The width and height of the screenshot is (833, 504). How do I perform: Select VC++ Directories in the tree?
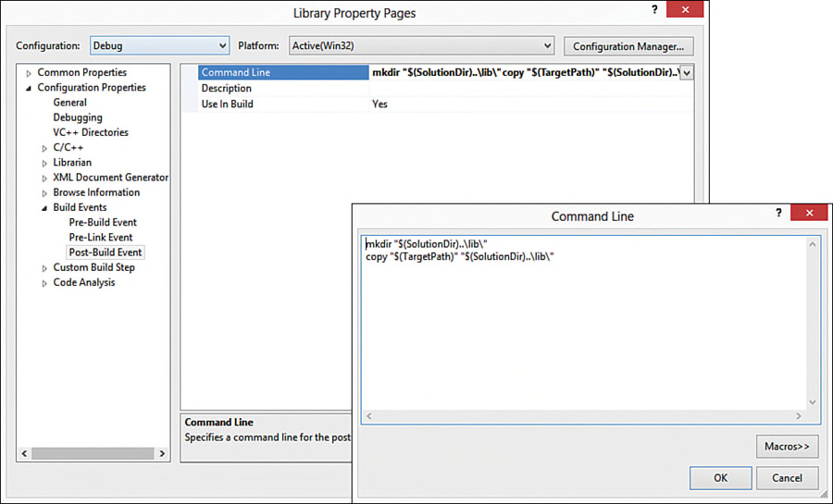click(x=91, y=132)
